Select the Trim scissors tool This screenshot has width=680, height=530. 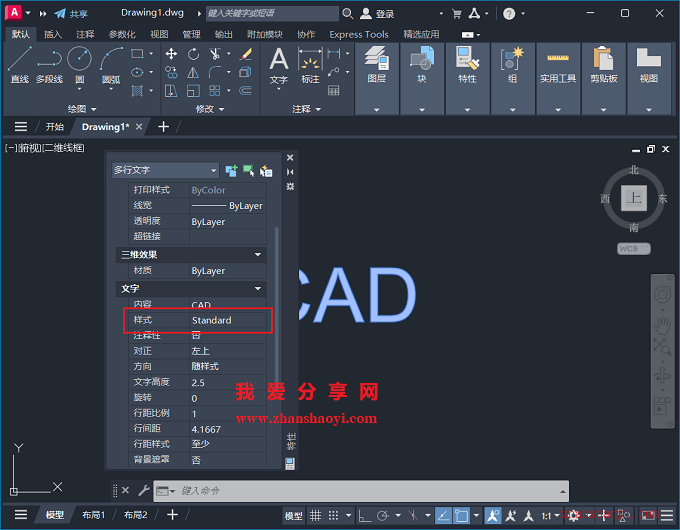pyautogui.click(x=215, y=54)
